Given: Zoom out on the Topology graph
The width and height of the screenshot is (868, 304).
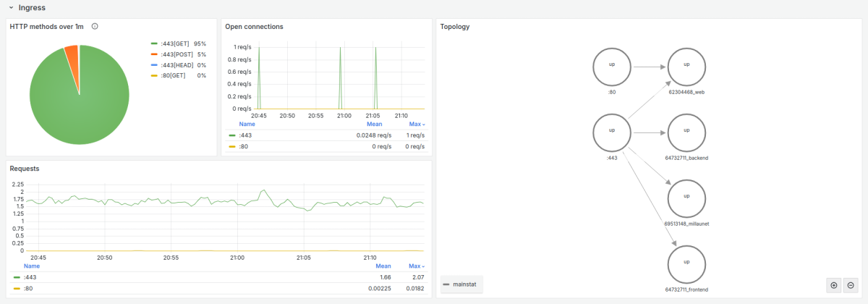Looking at the screenshot, I should click(851, 285).
